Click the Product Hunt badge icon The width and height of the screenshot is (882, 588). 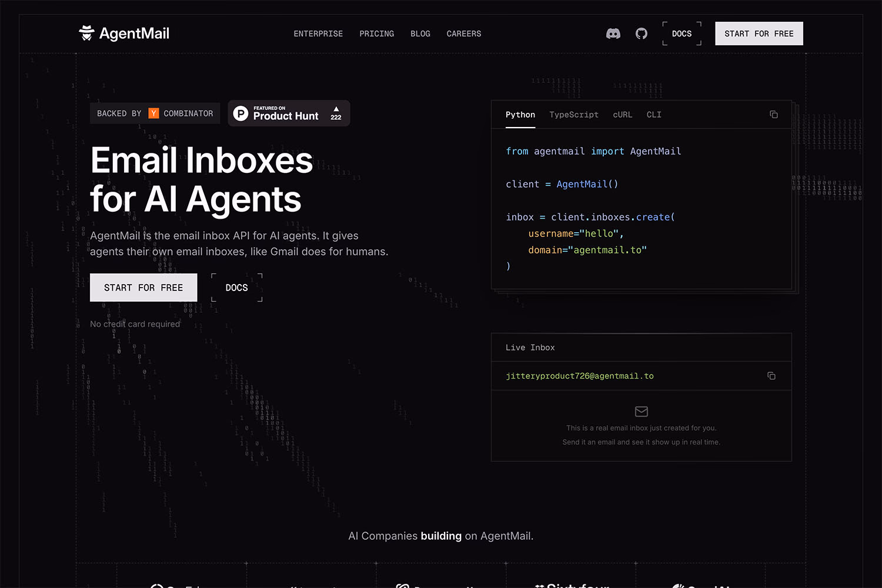point(240,113)
